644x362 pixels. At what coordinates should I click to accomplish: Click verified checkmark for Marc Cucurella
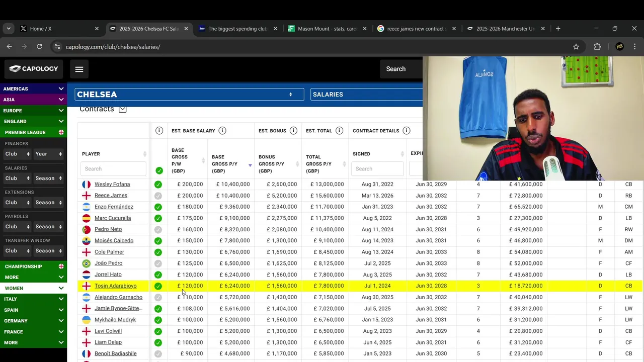click(x=158, y=218)
